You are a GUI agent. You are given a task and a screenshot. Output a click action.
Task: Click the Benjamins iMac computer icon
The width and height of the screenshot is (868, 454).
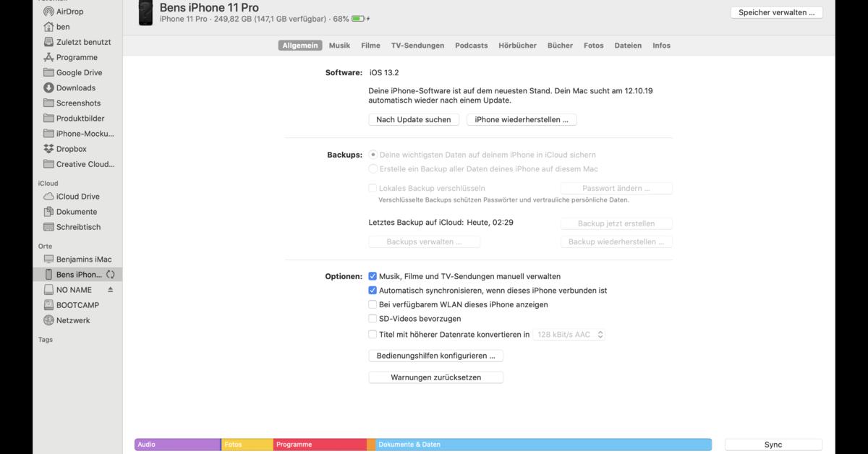click(48, 259)
